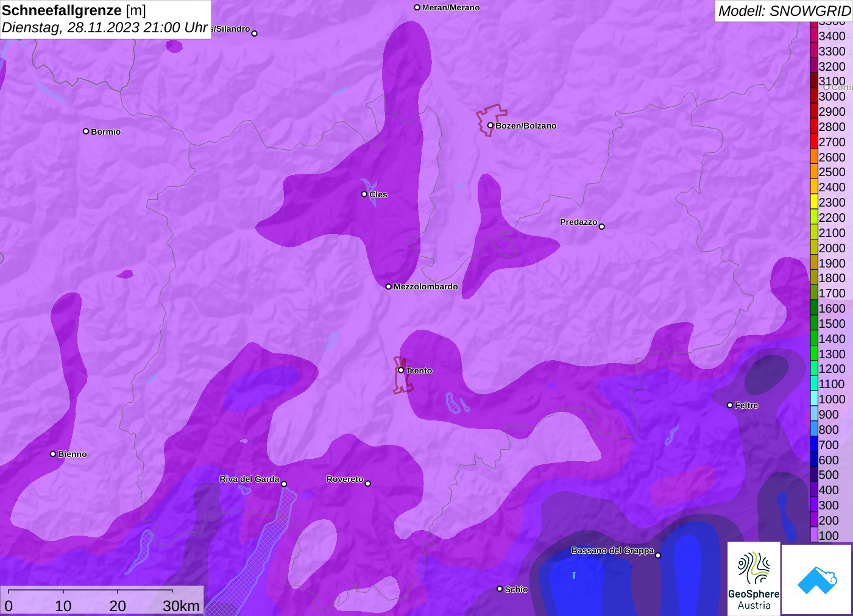Viewport: 853px width, 616px height.
Task: Select the dark maroon 3100 legend swatch
Action: coord(814,81)
